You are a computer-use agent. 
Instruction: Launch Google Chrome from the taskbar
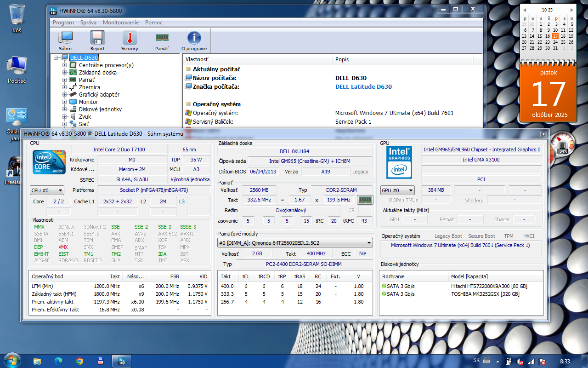79,361
